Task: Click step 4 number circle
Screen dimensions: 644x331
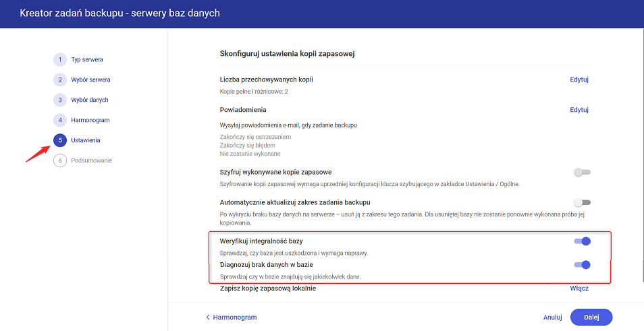Action: click(60, 120)
